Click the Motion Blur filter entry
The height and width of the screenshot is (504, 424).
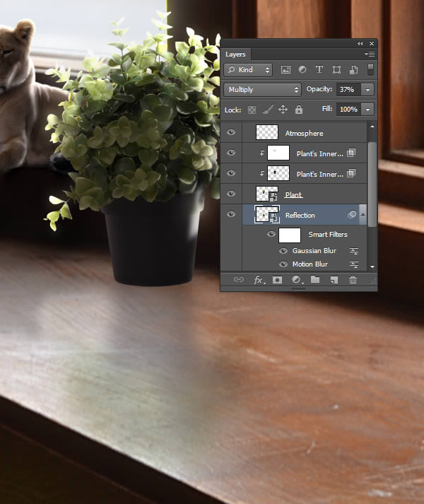coord(310,264)
